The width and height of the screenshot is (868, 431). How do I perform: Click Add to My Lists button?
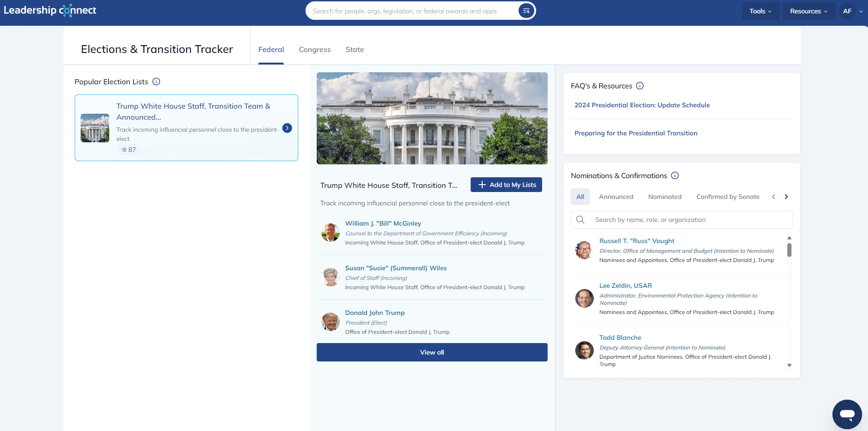click(x=506, y=185)
